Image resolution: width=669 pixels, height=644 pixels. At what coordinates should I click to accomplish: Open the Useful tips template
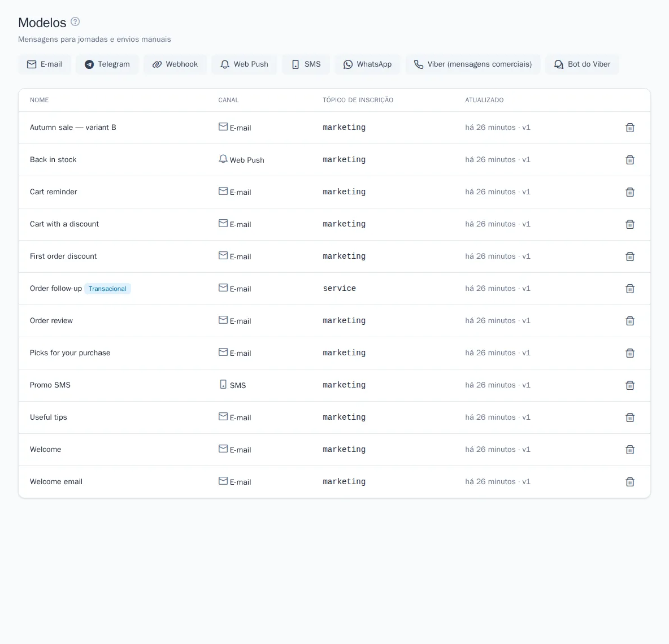48,417
